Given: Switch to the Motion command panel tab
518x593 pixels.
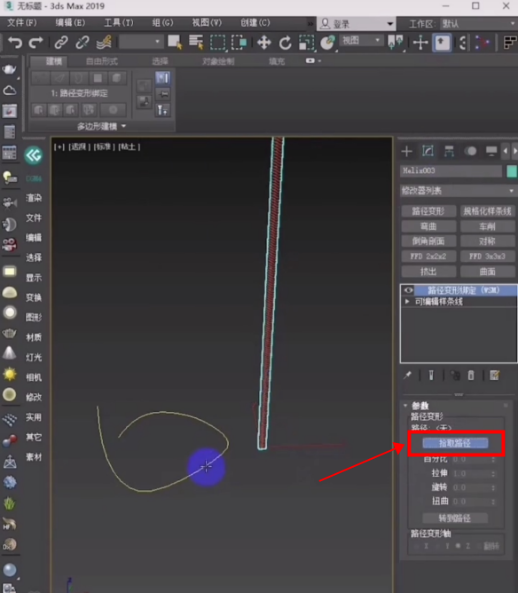Looking at the screenshot, I should [470, 151].
